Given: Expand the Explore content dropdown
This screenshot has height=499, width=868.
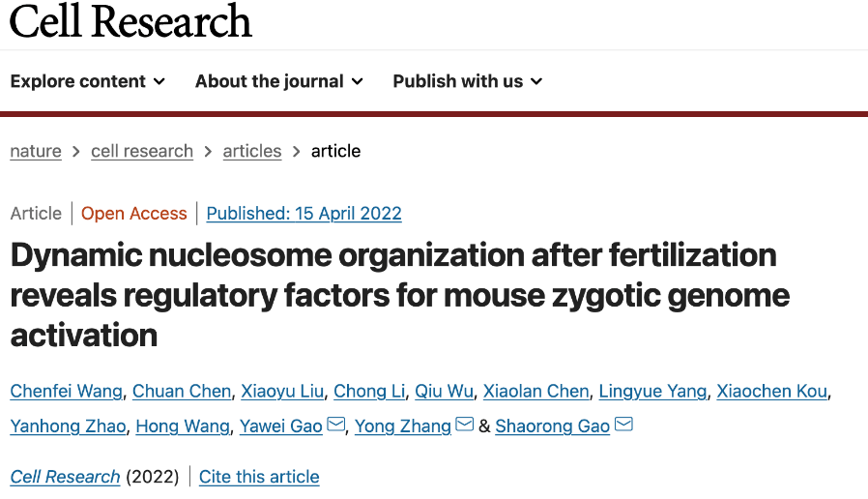Looking at the screenshot, I should (87, 81).
